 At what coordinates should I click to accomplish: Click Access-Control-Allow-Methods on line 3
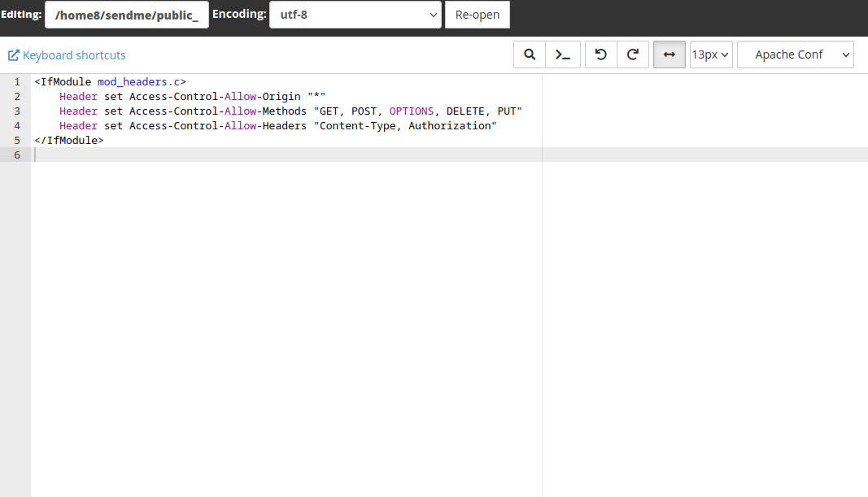tap(218, 111)
